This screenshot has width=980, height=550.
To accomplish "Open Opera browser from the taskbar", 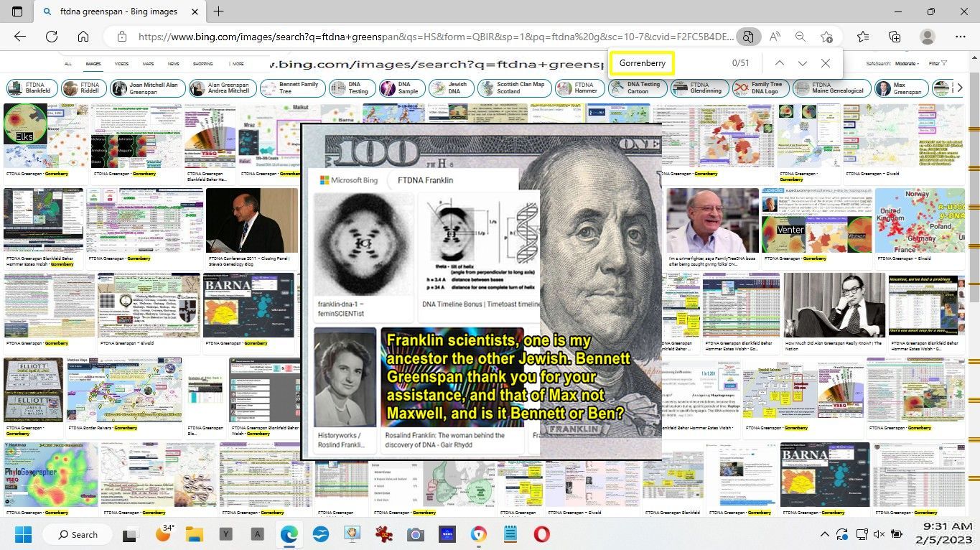I will click(541, 534).
